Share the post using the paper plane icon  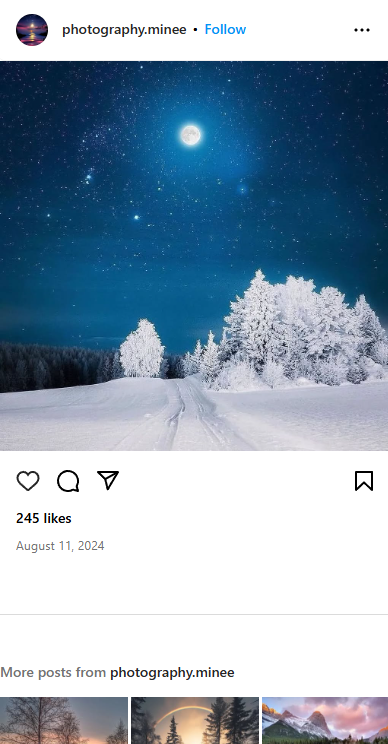click(x=108, y=480)
